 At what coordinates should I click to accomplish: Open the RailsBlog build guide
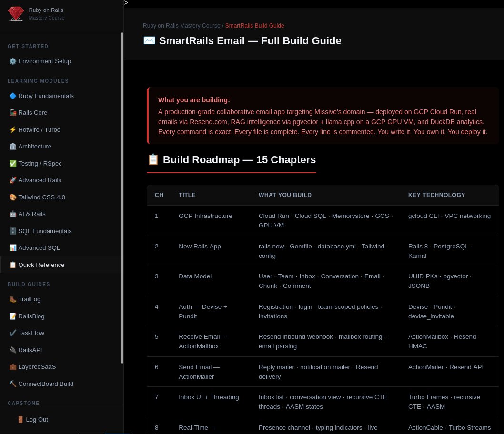click(61, 316)
